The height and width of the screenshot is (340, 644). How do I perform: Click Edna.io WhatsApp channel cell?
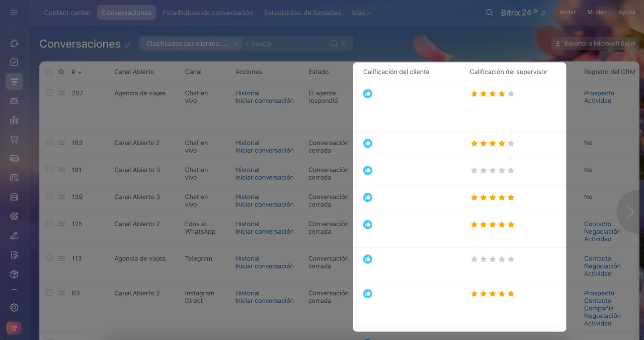(200, 228)
